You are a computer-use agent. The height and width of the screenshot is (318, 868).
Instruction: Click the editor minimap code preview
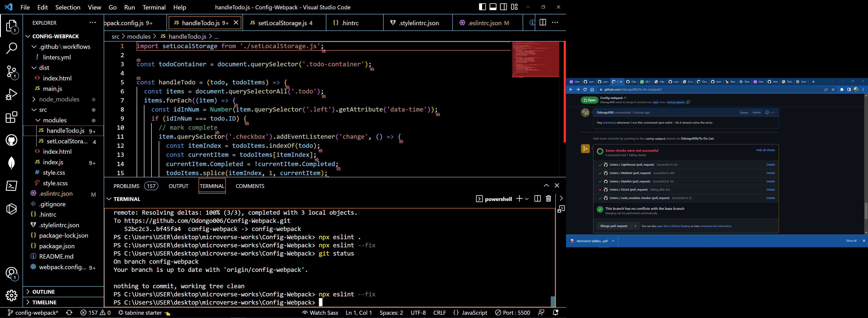[535, 59]
